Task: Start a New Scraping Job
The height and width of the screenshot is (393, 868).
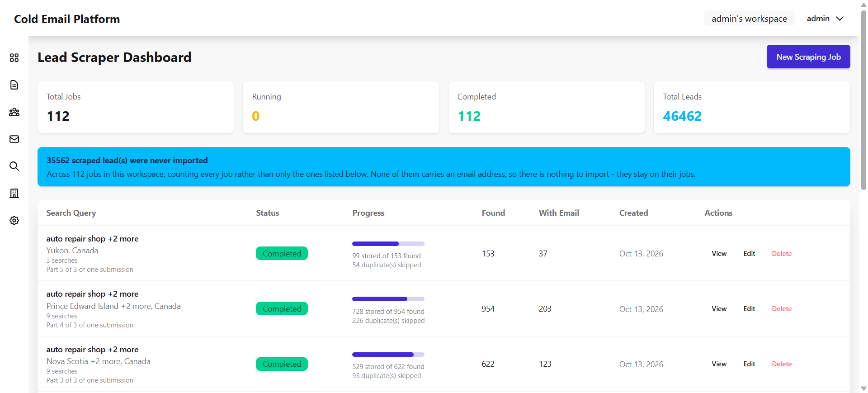Action: click(808, 57)
